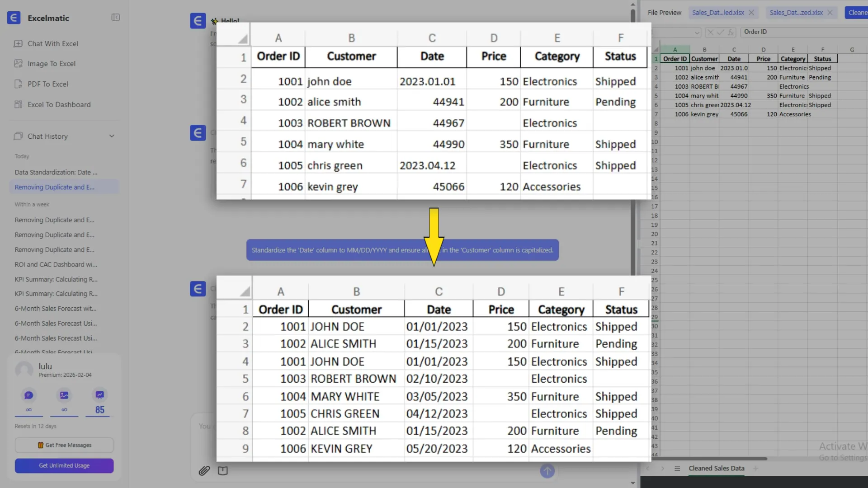Click the prompt library book icon
Screen dimensions: 868x488
(x=222, y=471)
